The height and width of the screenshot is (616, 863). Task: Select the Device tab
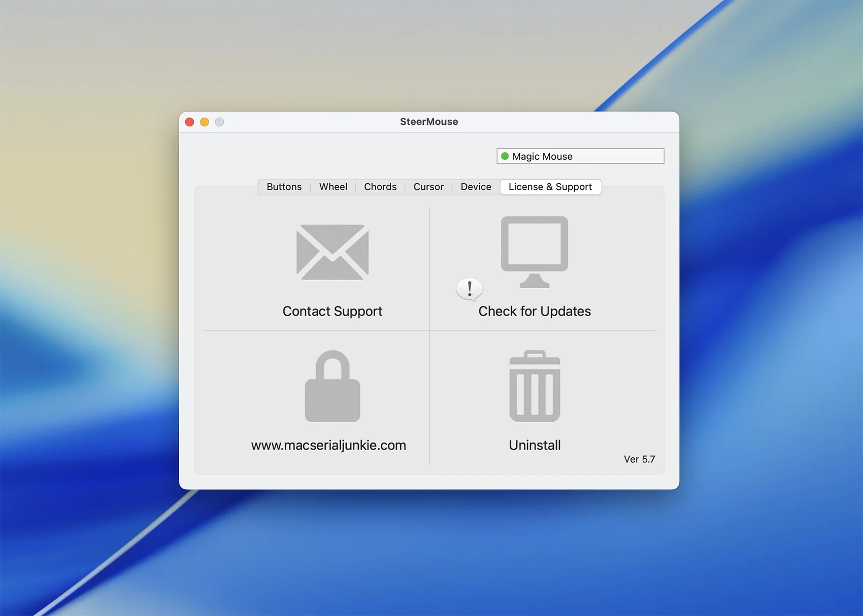pyautogui.click(x=476, y=187)
